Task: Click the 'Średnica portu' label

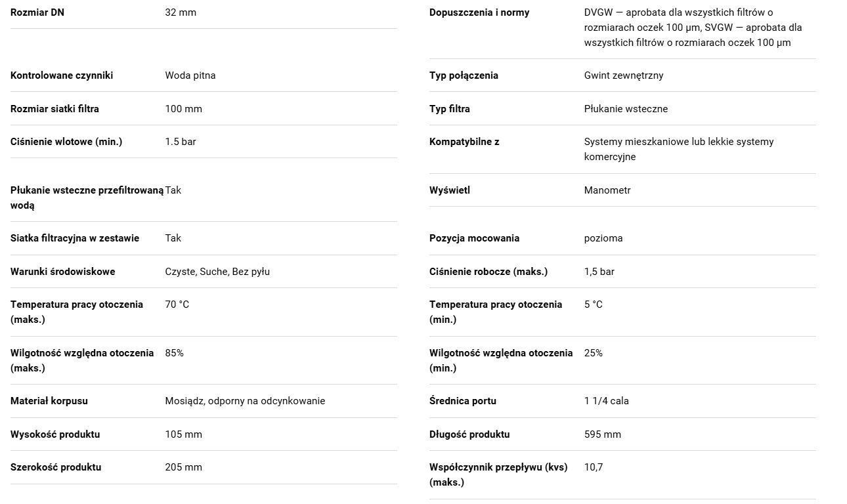Action: coord(463,401)
